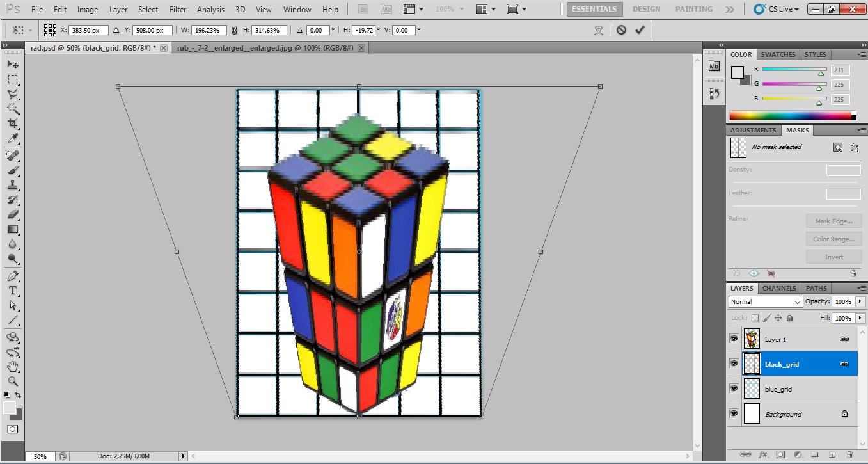Screen dimensions: 868x464
Task: Switch to the rub_-_7-2 enlarged document tab
Action: 265,48
